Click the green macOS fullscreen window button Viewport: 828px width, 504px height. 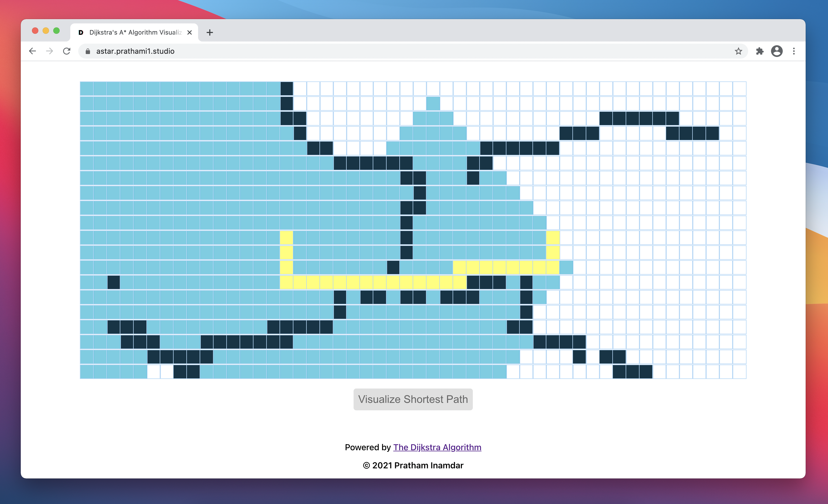(56, 31)
